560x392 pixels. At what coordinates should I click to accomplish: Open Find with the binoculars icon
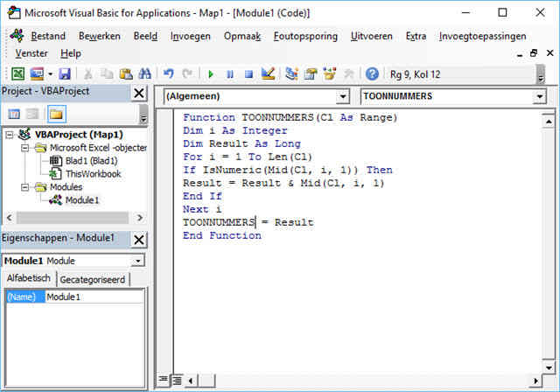144,73
